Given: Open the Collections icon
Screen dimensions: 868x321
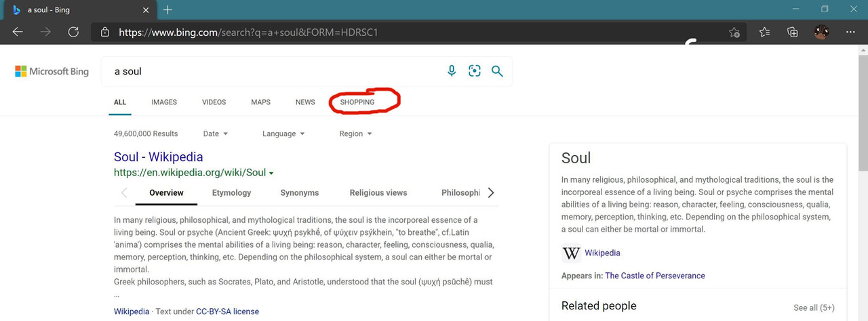Looking at the screenshot, I should [x=792, y=32].
